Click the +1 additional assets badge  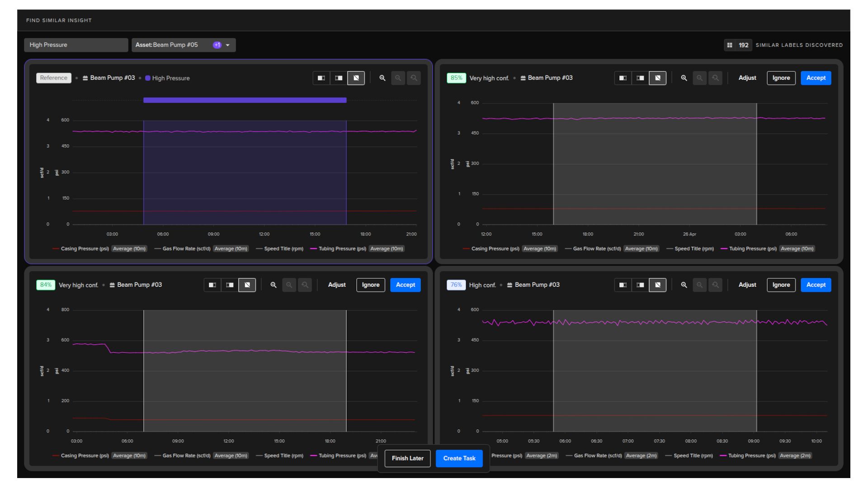pos(217,45)
